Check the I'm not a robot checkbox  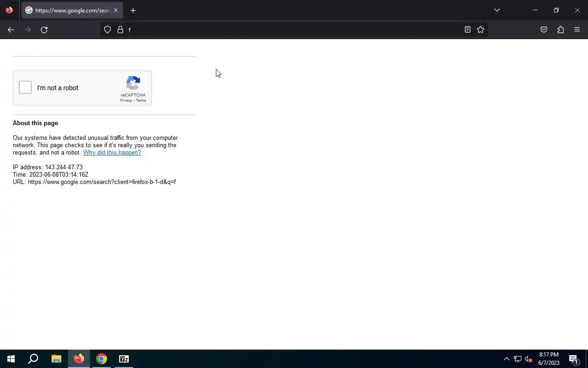[25, 87]
